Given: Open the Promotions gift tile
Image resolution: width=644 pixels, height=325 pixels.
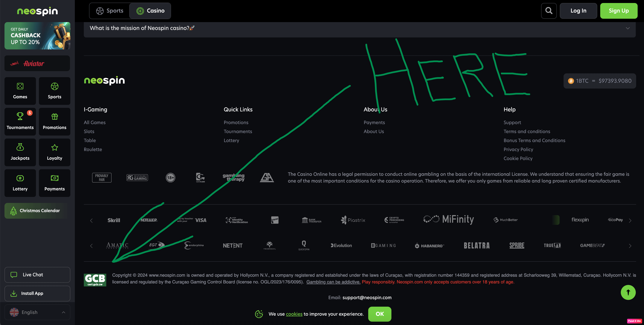Looking at the screenshot, I should [54, 122].
